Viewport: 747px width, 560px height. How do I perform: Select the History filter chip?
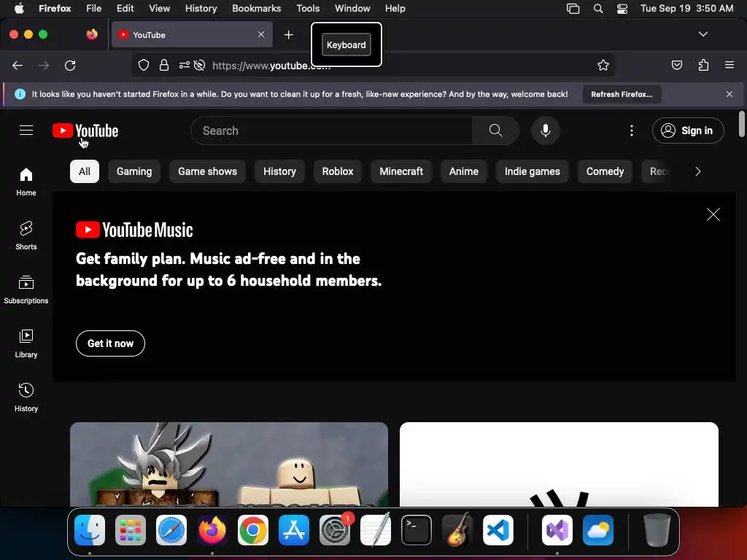pos(279,171)
